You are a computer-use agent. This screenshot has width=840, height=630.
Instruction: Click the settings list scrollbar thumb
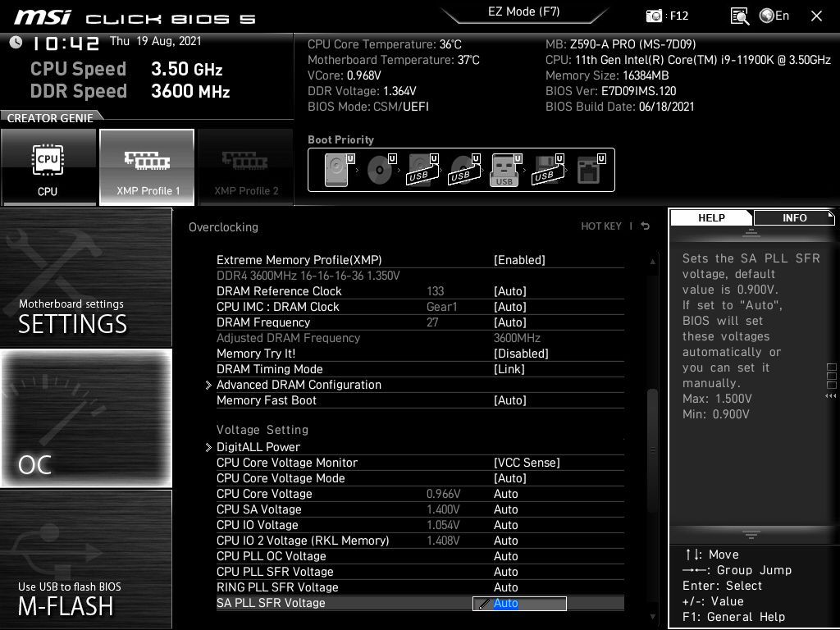click(652, 450)
